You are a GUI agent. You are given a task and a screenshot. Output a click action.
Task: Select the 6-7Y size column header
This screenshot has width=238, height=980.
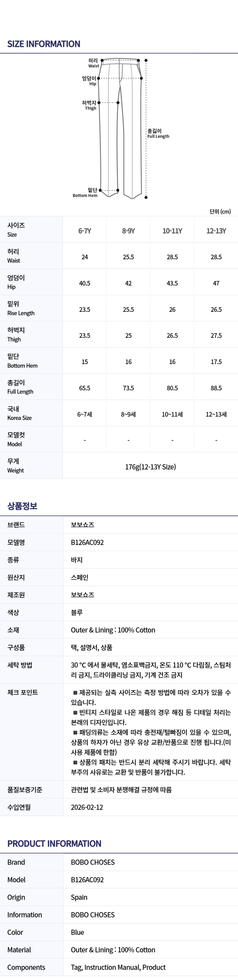85,231
